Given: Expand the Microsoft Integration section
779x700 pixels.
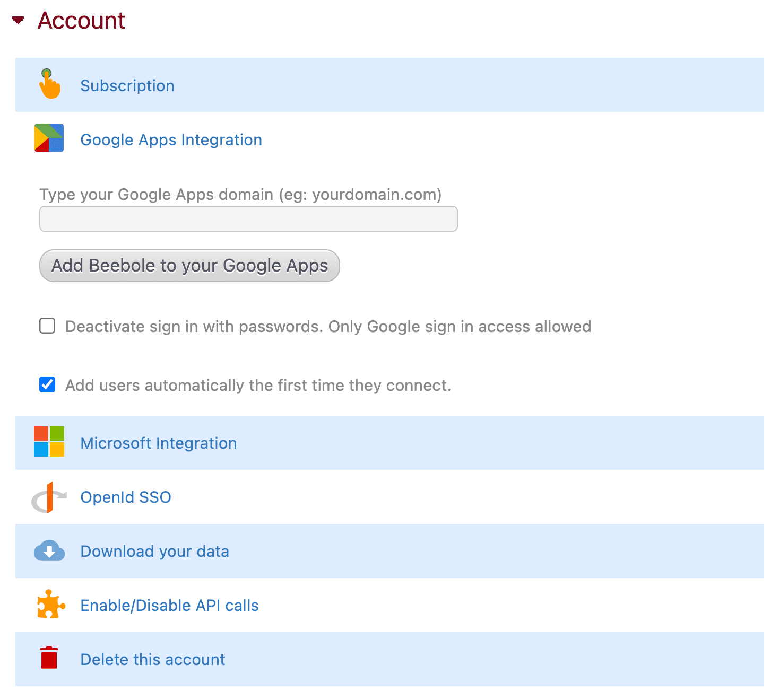Looking at the screenshot, I should (x=158, y=442).
